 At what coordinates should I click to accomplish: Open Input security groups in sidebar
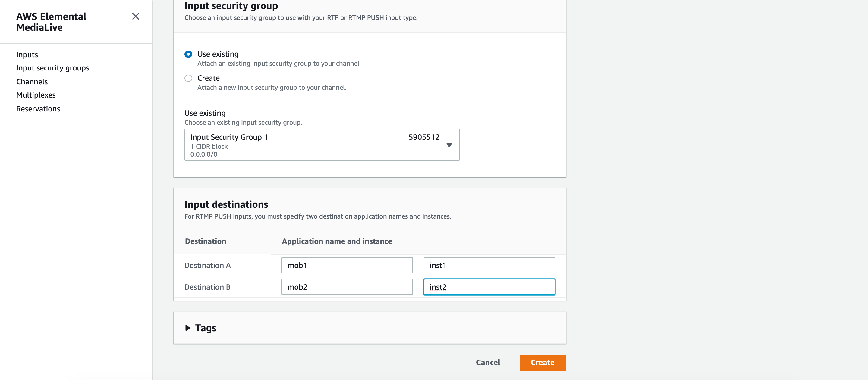click(x=52, y=68)
